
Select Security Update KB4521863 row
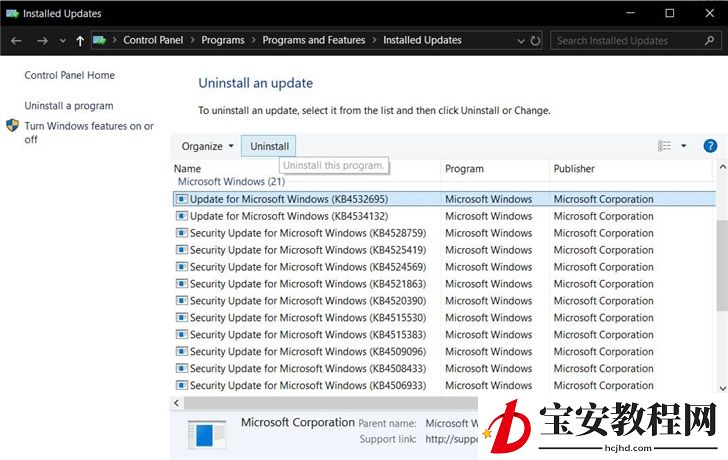click(444, 284)
